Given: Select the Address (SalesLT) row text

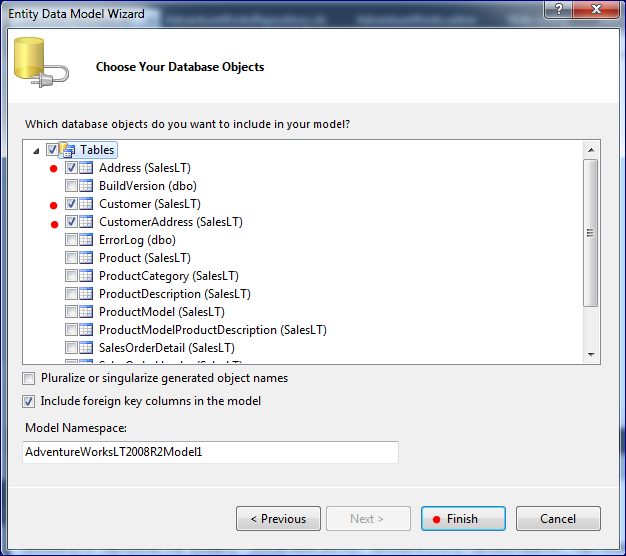Looking at the screenshot, I should click(145, 168).
